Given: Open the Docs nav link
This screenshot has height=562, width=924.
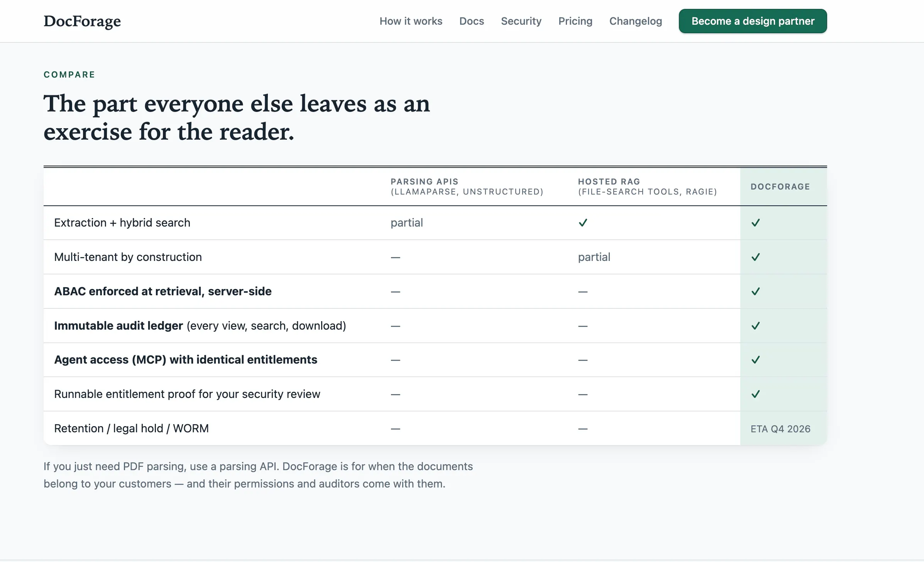Looking at the screenshot, I should tap(471, 21).
